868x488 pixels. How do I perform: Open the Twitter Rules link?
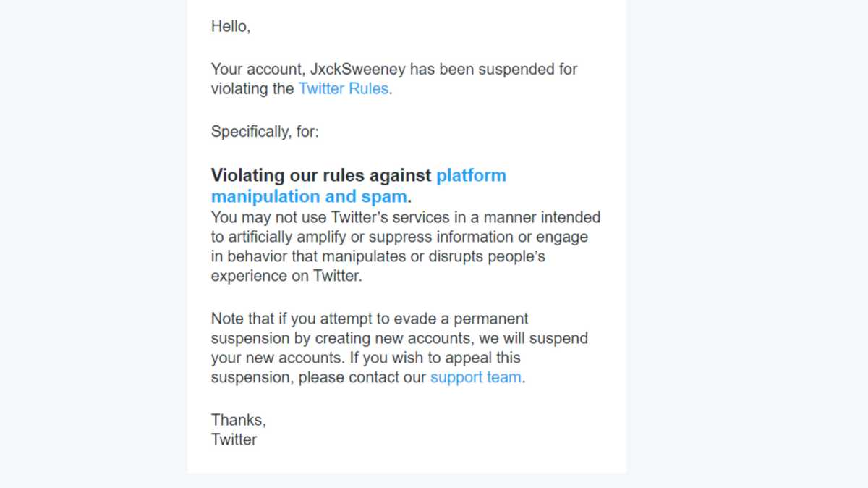tap(343, 89)
